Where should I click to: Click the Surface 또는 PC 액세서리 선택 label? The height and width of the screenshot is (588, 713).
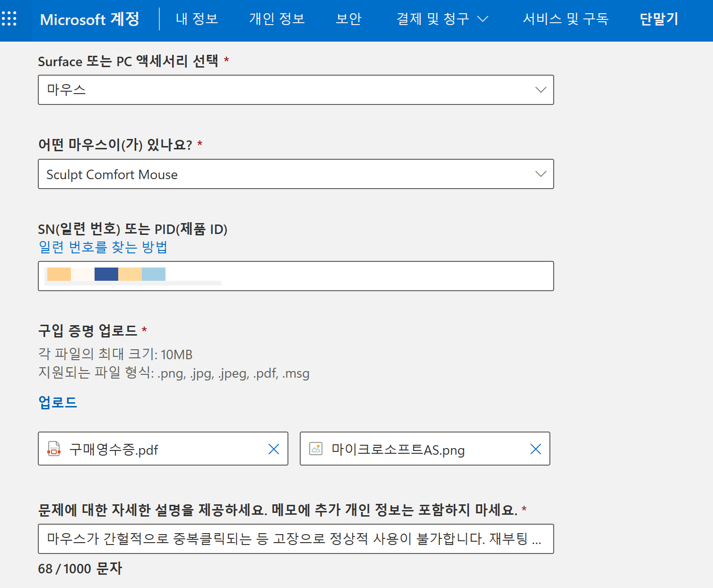tap(128, 61)
